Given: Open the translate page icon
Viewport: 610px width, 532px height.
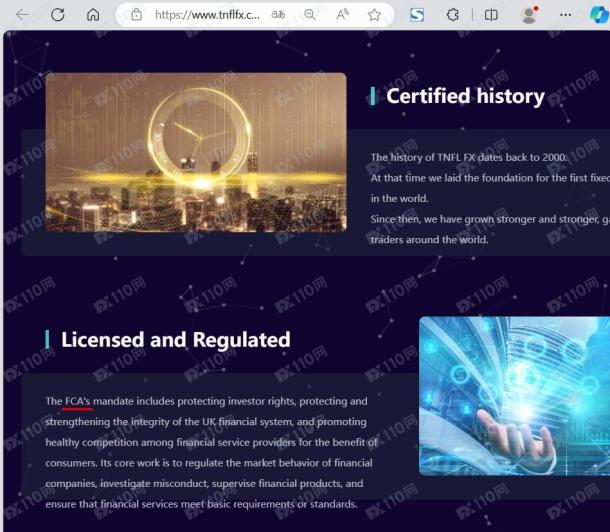Looking at the screenshot, I should tap(279, 15).
